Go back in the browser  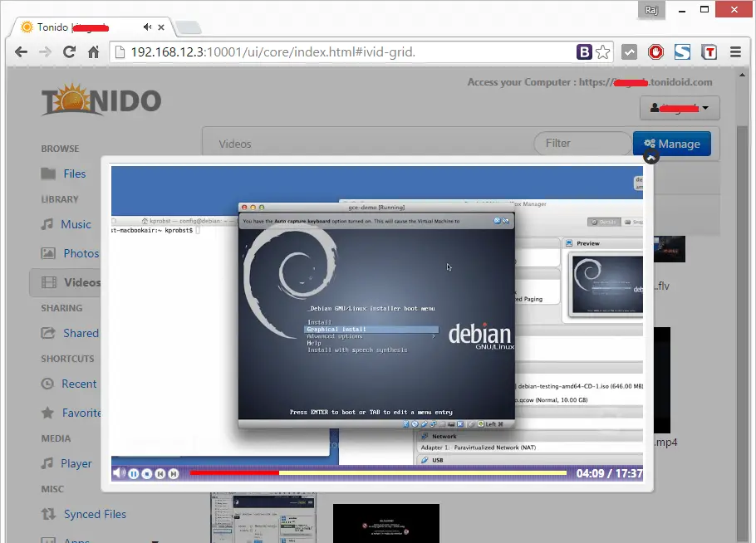pos(21,52)
